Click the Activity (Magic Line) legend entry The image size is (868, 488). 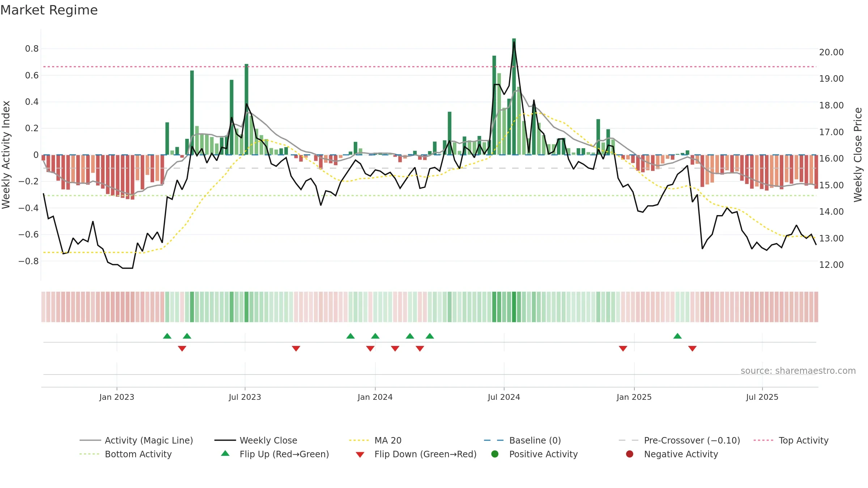click(x=136, y=440)
